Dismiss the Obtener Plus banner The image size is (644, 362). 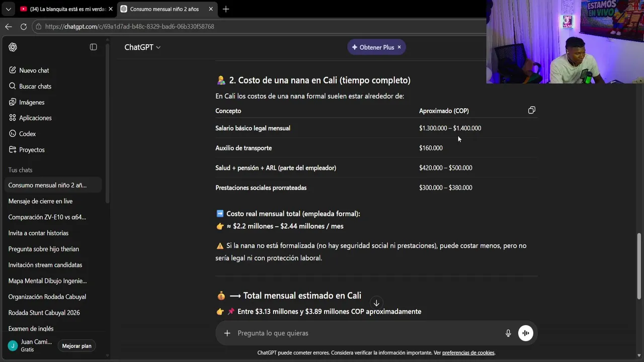pos(399,47)
